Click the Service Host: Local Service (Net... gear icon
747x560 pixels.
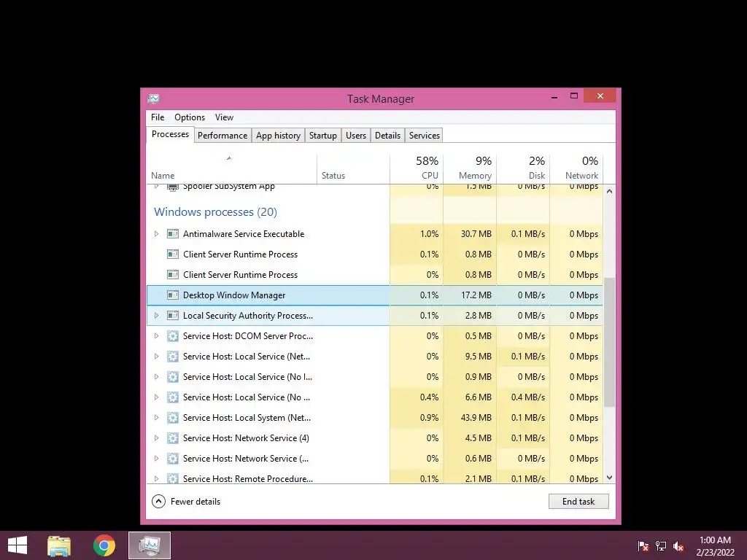pyautogui.click(x=173, y=357)
